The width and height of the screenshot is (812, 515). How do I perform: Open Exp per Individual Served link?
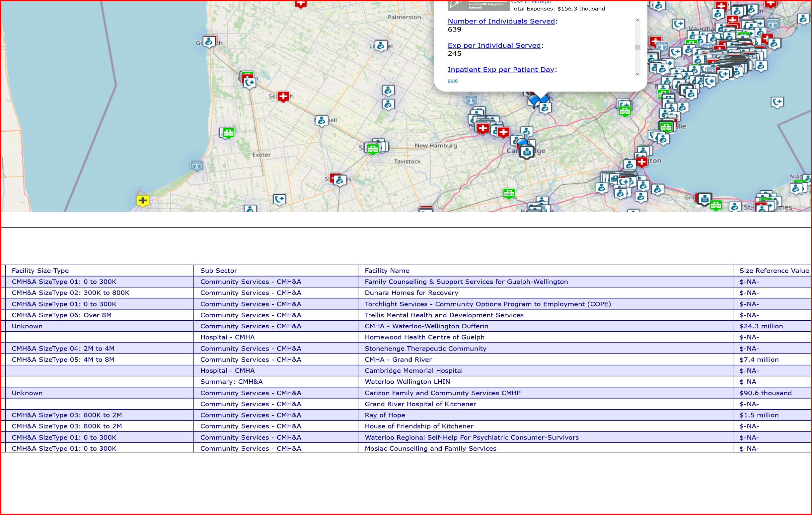tap(494, 45)
